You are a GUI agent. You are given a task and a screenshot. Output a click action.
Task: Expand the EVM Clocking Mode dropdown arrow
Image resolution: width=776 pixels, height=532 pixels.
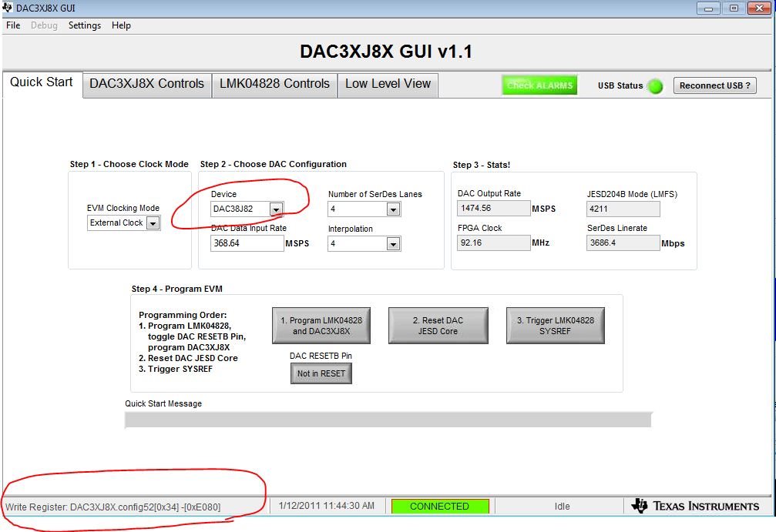pos(153,223)
